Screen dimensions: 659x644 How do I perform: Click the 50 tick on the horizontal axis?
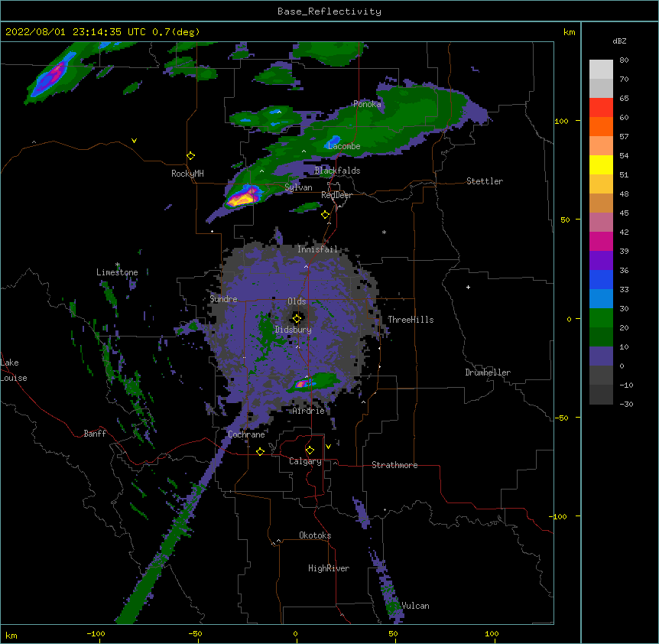393,633
